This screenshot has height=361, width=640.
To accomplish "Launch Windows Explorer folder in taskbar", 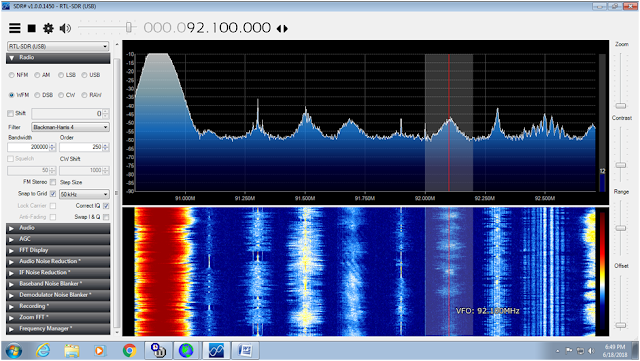I will (x=71, y=350).
